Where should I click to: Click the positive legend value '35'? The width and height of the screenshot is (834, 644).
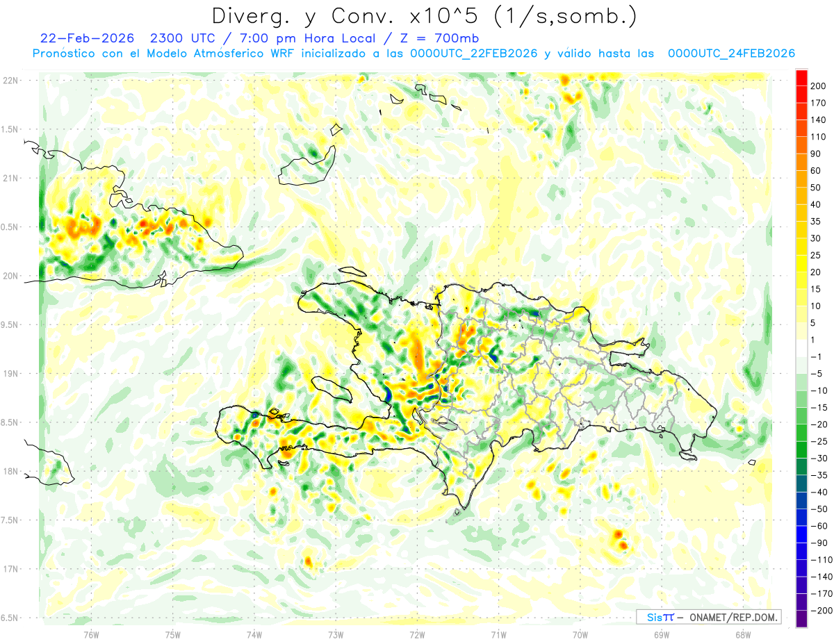point(816,222)
